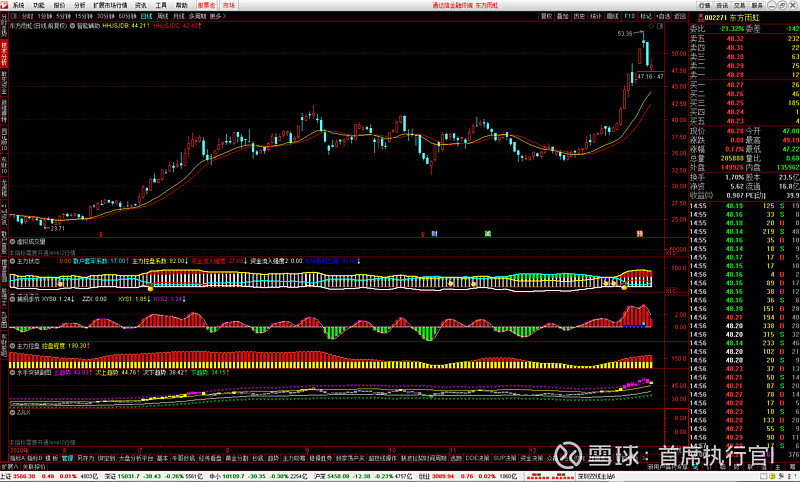Image resolution: width=800 pixels, height=482 pixels.
Task: Click the window-layout icon atop the chart
Action: [x=660, y=26]
